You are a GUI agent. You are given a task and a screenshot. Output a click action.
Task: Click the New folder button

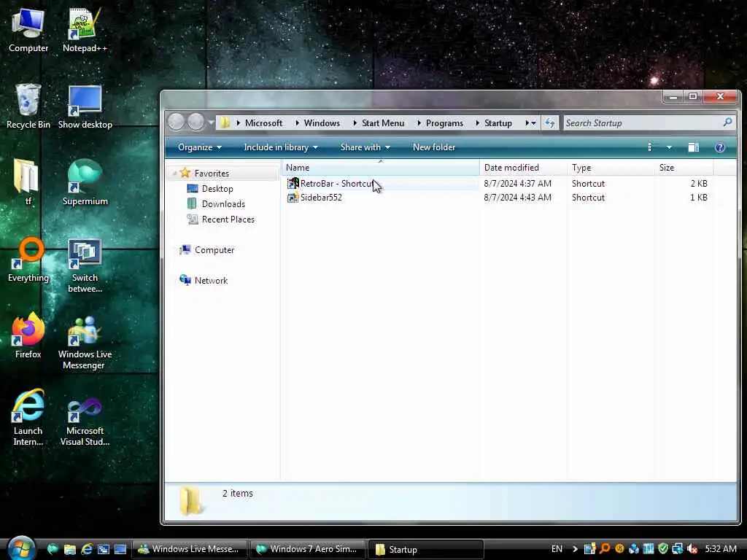[434, 147]
